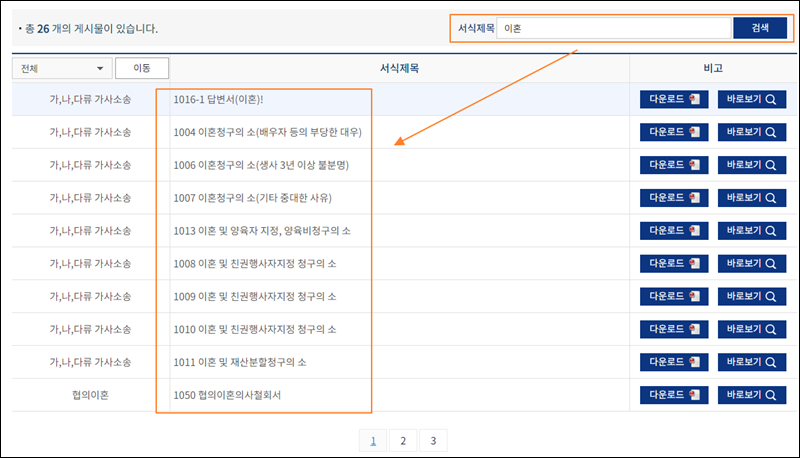Screen dimensions: 800x458
Task: Open 바로보기 for form 1009
Action: [x=752, y=296]
